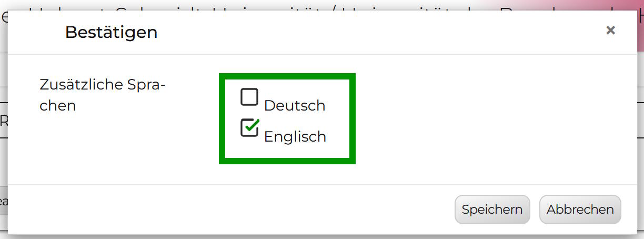This screenshot has height=239, width=644.
Task: Click the partially hidden button at bottom-left edge
Action: point(3,202)
